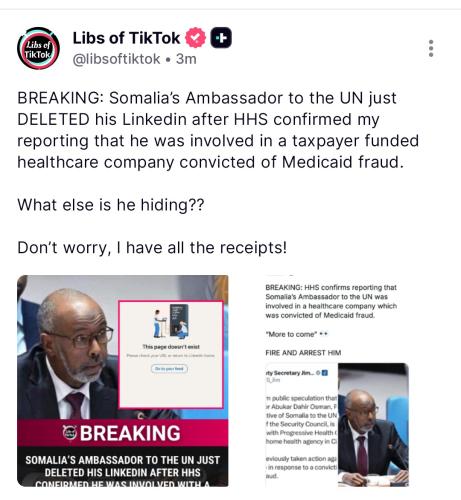Image resolution: width=461 pixels, height=500 pixels.
Task: Click the 'More to come' text in screenshot
Action: click(x=290, y=334)
